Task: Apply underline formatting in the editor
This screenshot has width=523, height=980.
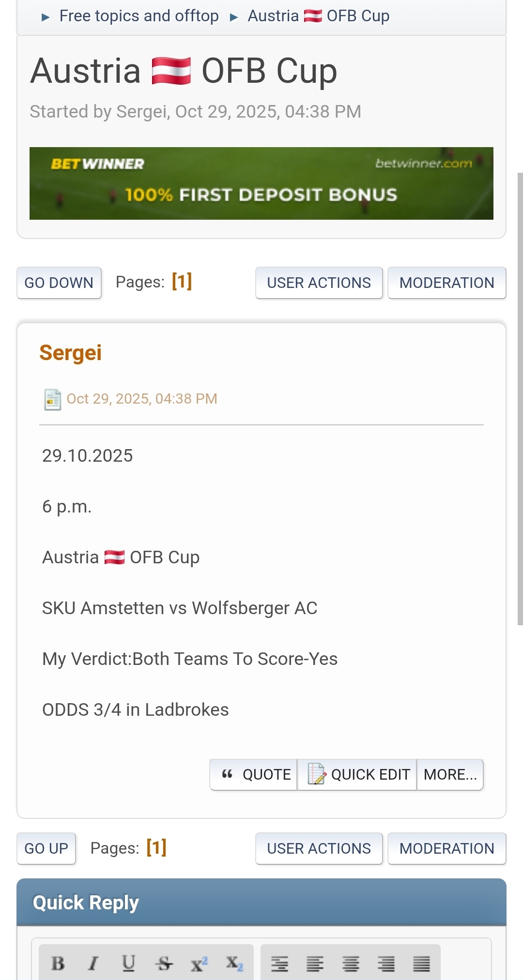Action: pos(128,964)
